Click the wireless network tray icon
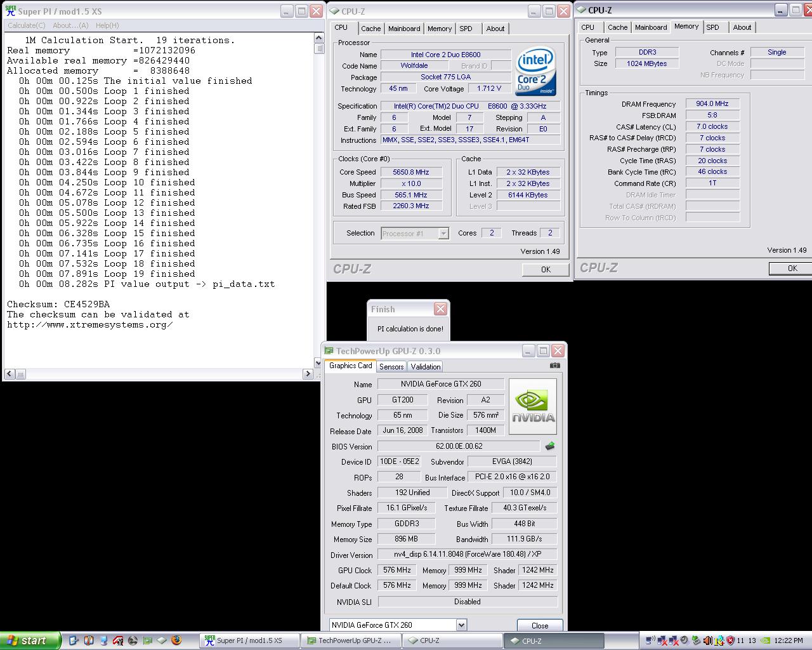This screenshot has width=812, height=650. pos(650,640)
